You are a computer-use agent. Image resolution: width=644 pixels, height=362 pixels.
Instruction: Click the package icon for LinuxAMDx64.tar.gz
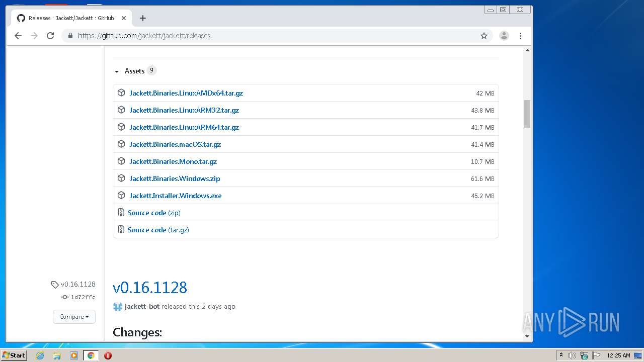point(121,93)
